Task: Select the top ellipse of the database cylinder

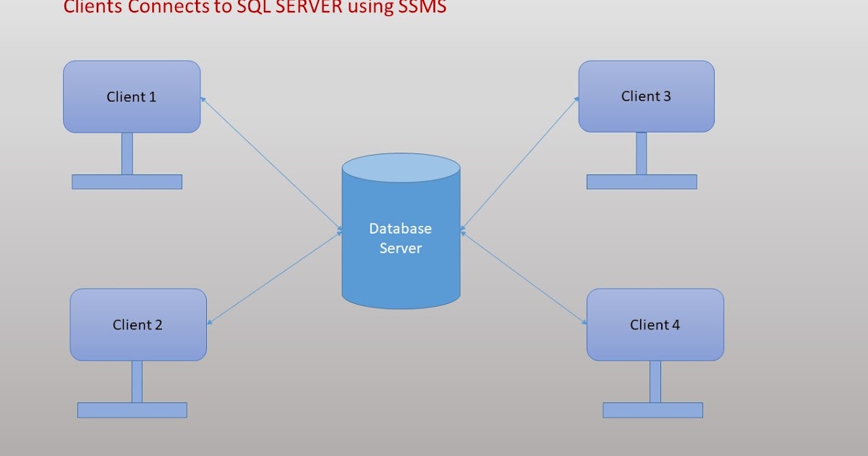Action: (x=401, y=168)
